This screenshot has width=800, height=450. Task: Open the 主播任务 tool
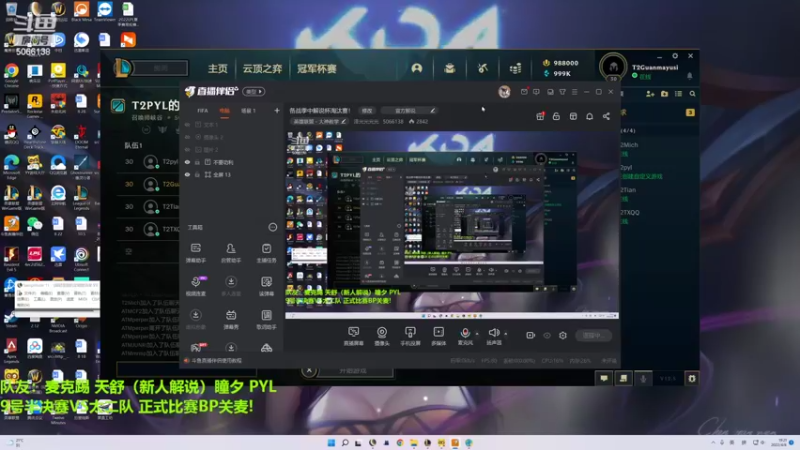(x=266, y=253)
